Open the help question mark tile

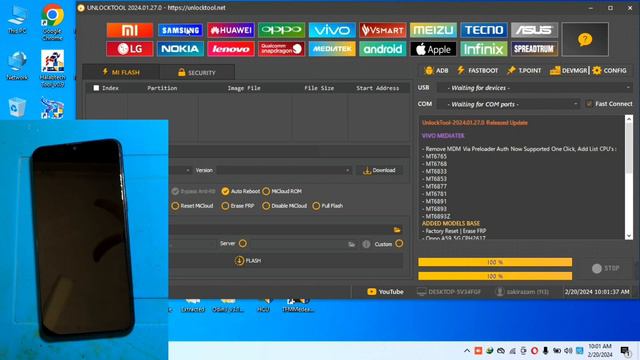585,39
